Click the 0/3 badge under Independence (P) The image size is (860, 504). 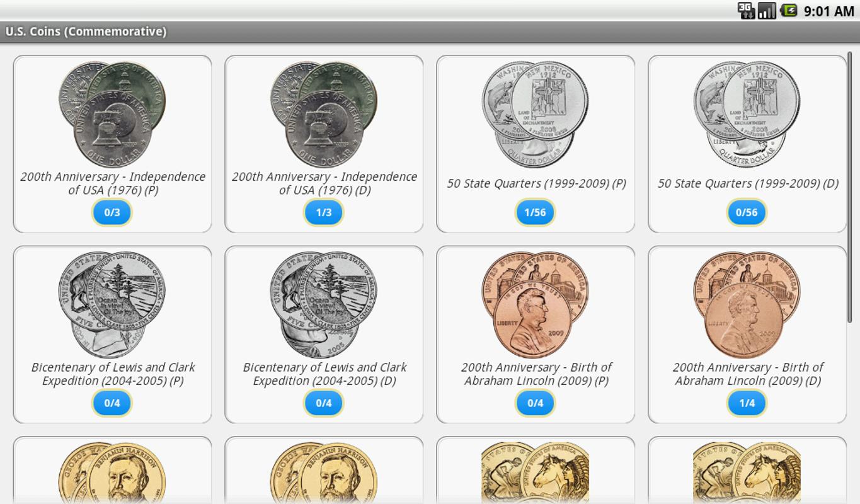point(112,212)
